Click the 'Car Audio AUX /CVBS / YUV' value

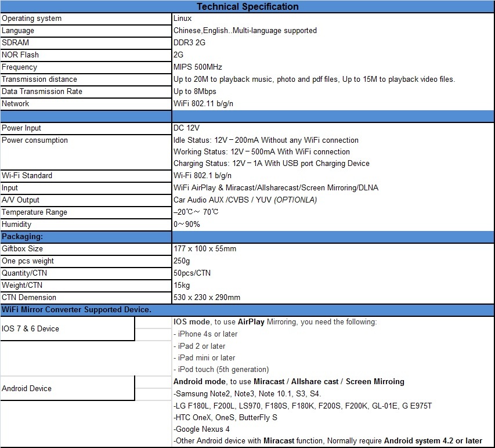point(245,200)
